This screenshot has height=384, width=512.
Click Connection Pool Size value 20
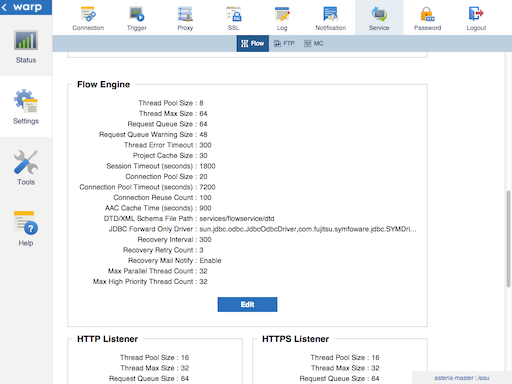203,177
